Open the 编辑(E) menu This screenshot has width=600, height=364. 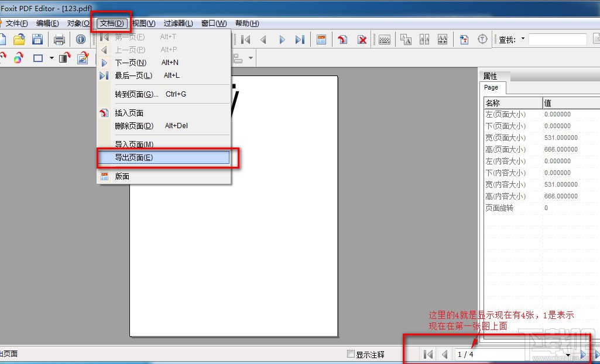click(47, 23)
